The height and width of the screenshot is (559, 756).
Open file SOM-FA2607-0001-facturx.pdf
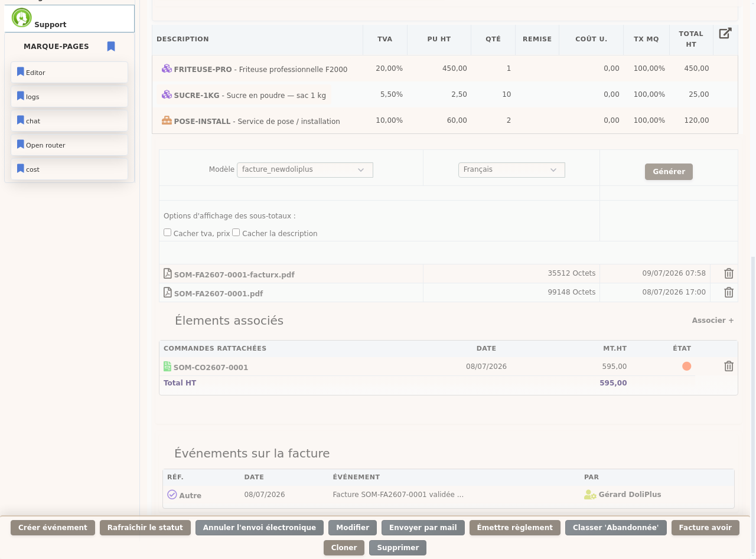(234, 275)
